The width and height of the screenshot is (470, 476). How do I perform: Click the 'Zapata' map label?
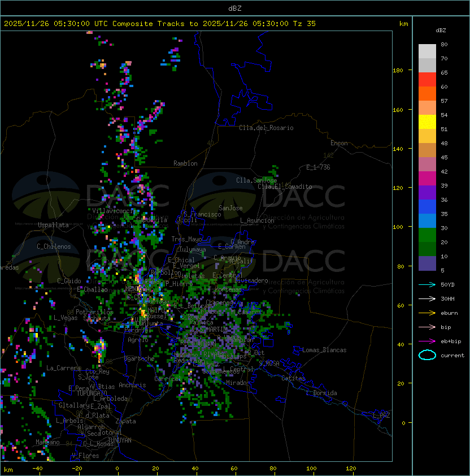pyautogui.click(x=125, y=421)
